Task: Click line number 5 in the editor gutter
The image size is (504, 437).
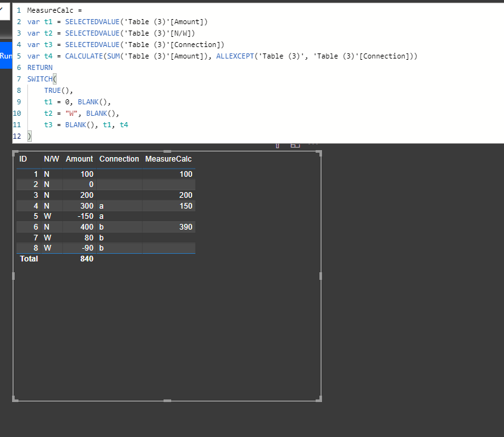Action: coord(19,56)
